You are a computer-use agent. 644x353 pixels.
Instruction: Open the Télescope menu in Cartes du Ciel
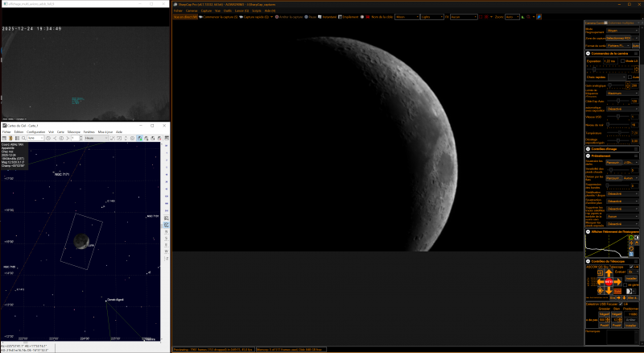(x=74, y=132)
